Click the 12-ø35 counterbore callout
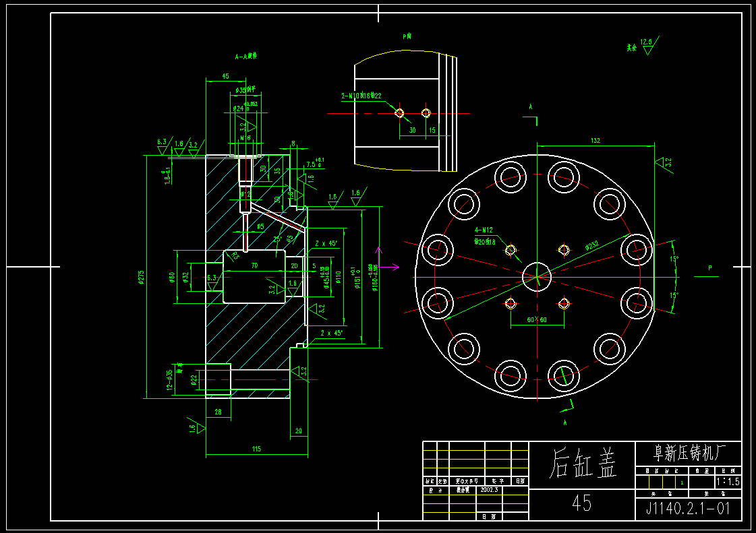This screenshot has width=756, height=533. pos(169,380)
